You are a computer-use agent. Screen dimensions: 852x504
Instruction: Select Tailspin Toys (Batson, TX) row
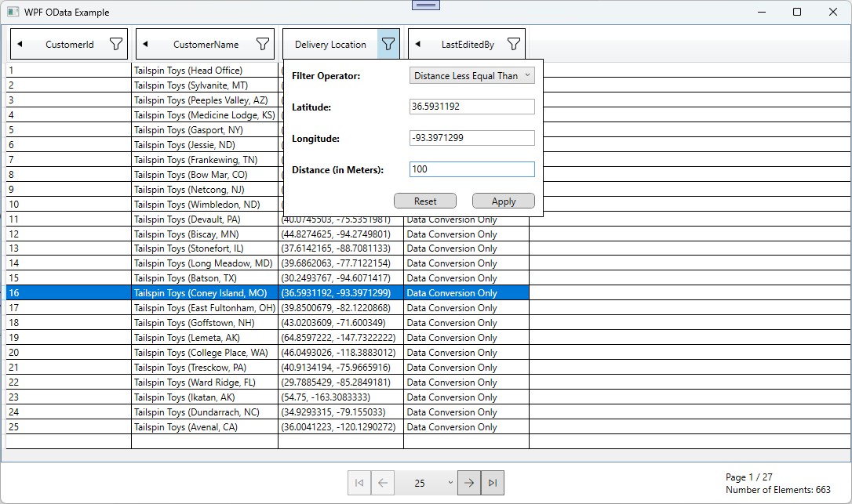tap(185, 278)
